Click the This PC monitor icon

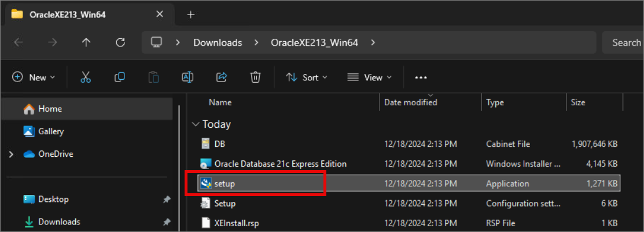tap(156, 42)
